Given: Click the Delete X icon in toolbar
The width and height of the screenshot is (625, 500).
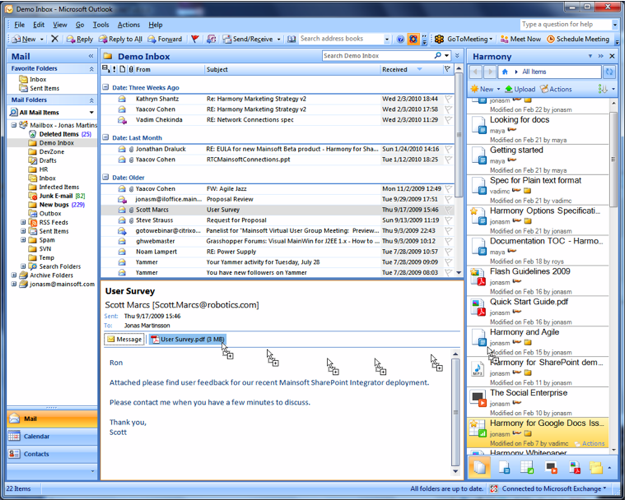Looking at the screenshot, I should (55, 39).
